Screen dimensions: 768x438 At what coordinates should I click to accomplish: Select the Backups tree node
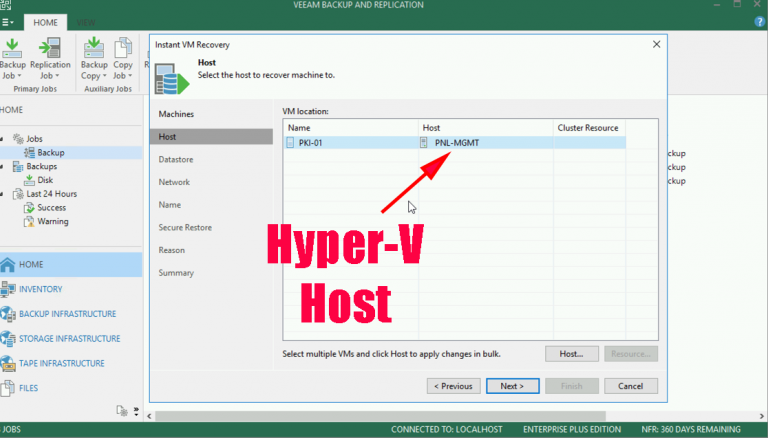42,166
